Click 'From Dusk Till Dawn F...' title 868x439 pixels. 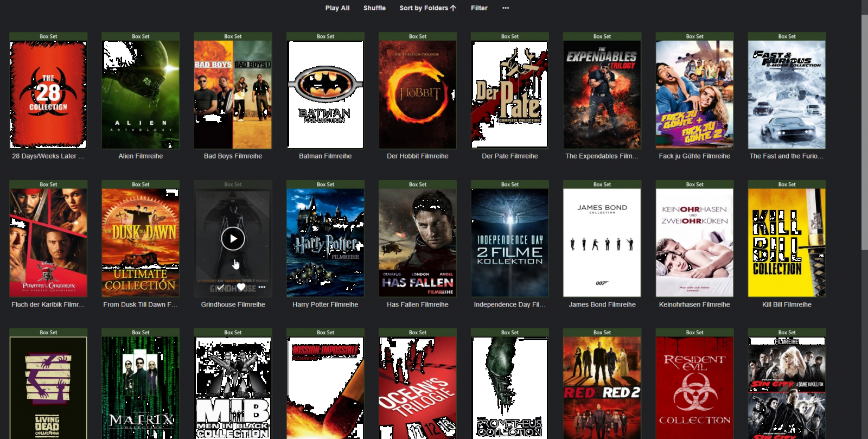[x=141, y=305]
